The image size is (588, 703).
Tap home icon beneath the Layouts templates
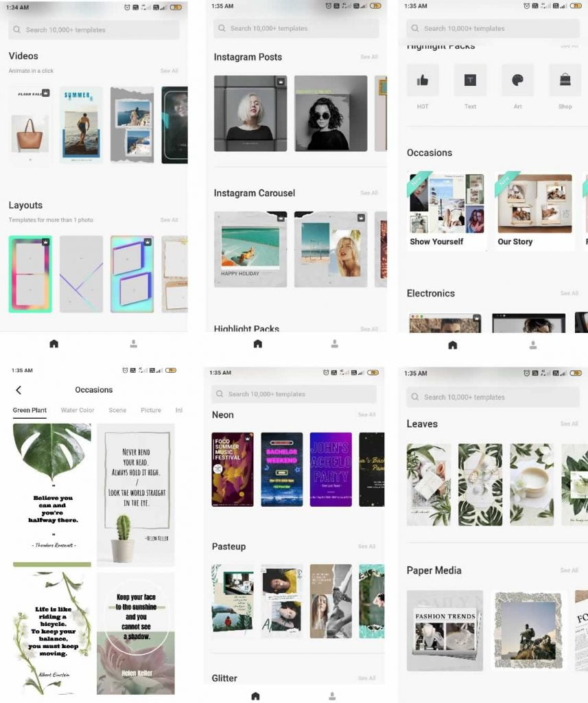click(54, 344)
